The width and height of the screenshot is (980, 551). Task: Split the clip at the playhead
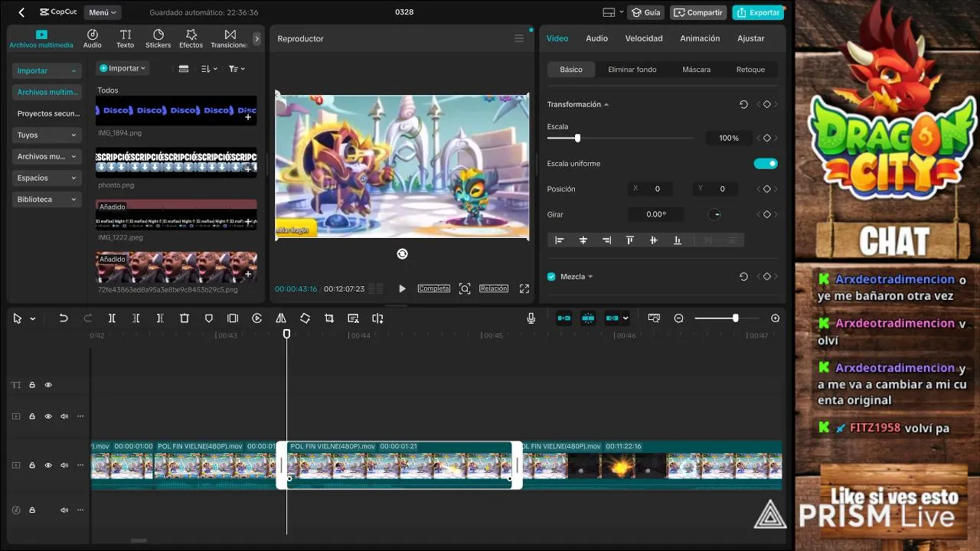[112, 318]
